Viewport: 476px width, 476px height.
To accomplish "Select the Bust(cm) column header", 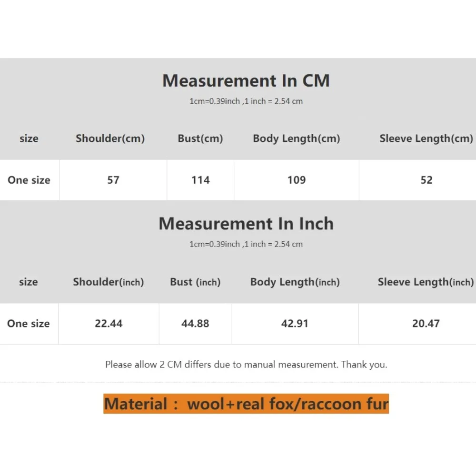I will tap(200, 139).
